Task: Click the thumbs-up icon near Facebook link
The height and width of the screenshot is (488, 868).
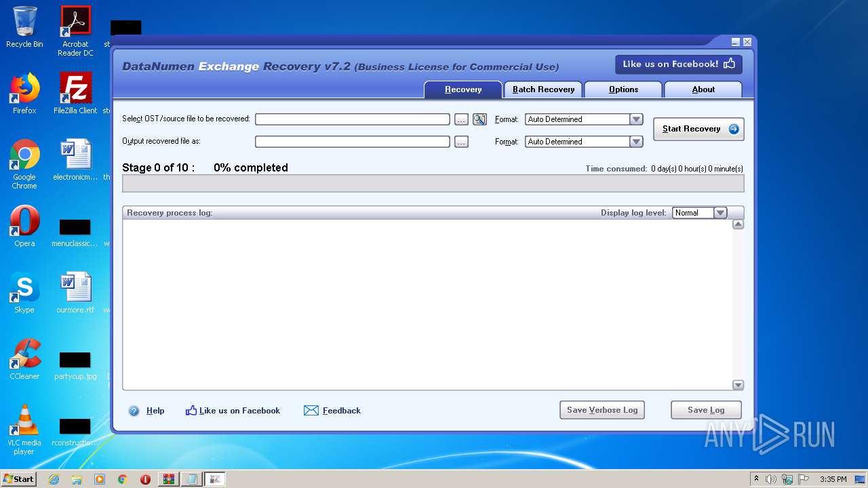Action: point(191,411)
